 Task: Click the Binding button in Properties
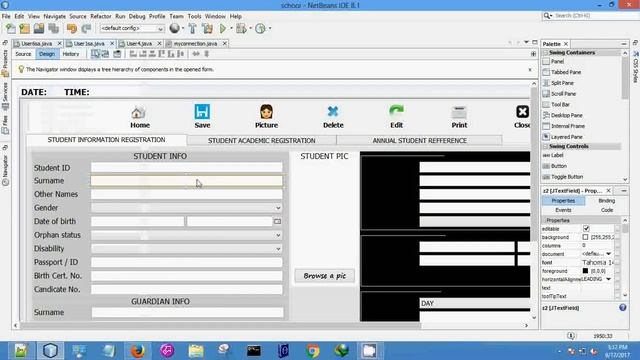[606, 201]
